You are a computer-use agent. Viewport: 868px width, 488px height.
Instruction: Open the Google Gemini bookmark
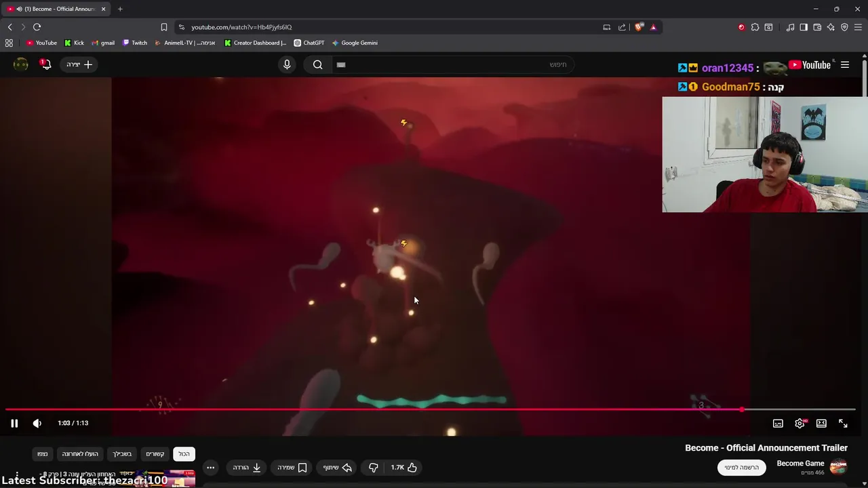pyautogui.click(x=355, y=43)
